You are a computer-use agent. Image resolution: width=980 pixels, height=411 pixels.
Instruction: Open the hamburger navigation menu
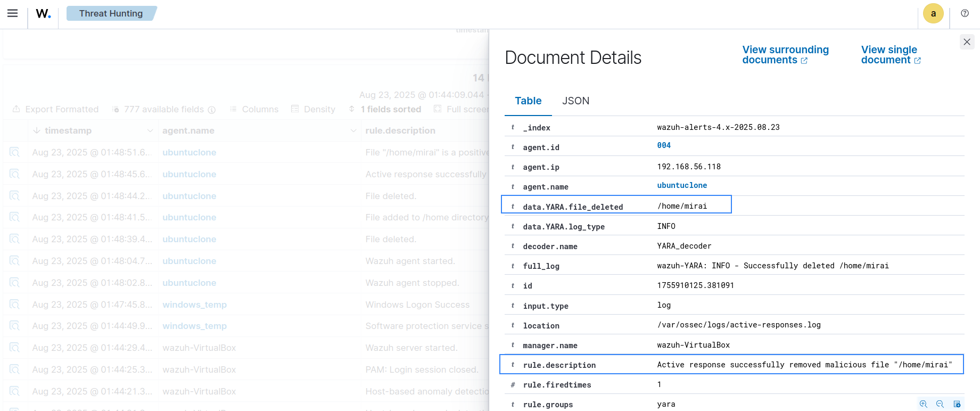(x=13, y=13)
